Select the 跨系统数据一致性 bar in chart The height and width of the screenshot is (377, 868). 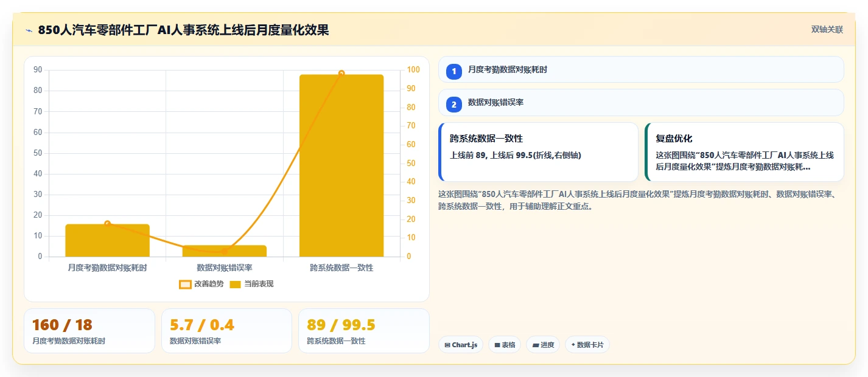[x=341, y=165]
